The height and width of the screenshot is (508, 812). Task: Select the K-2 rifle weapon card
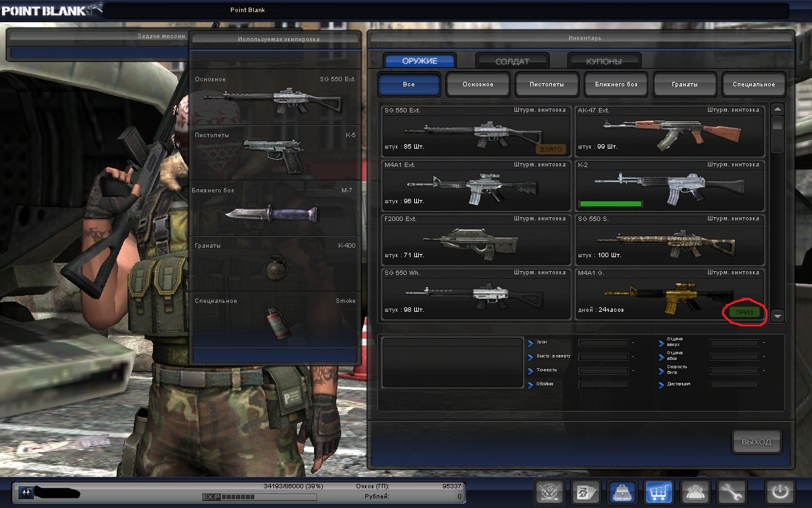coord(670,185)
